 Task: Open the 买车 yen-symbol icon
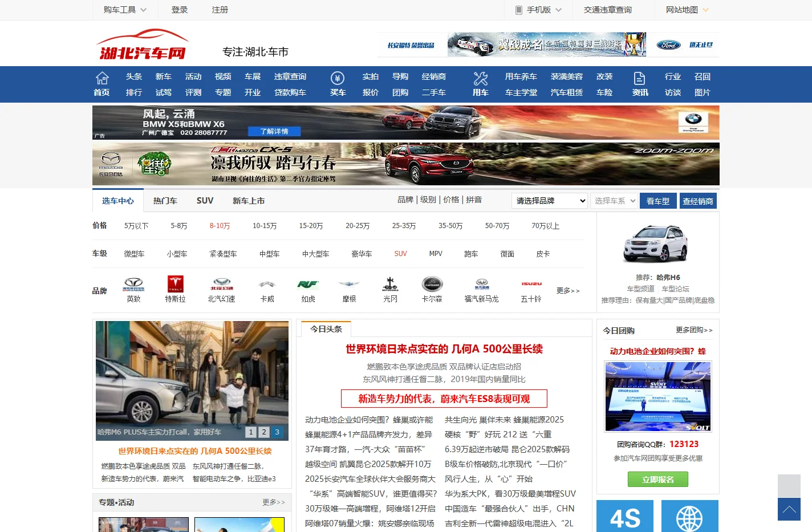338,78
